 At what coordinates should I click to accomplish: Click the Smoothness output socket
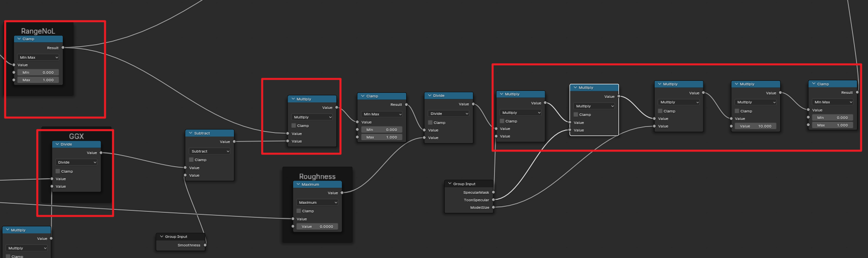(205, 245)
